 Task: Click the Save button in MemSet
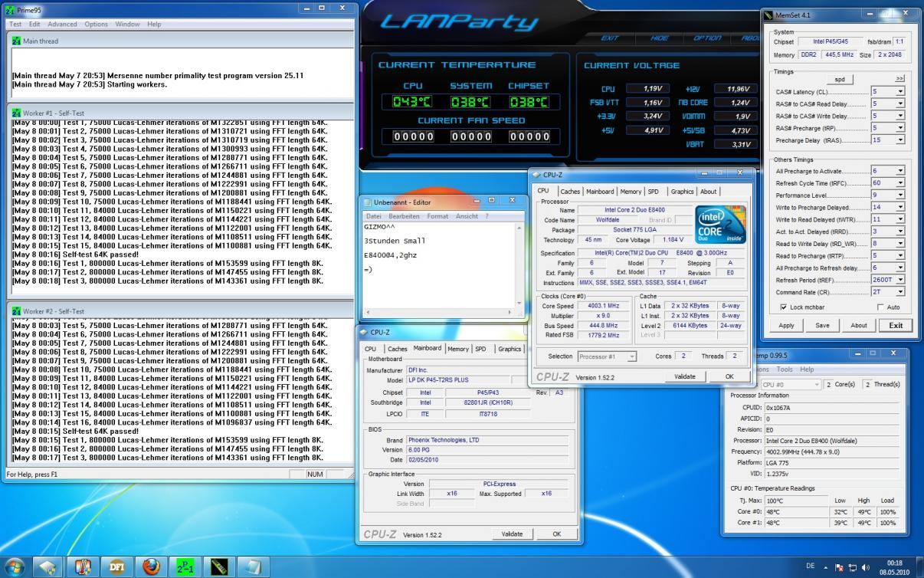[822, 325]
